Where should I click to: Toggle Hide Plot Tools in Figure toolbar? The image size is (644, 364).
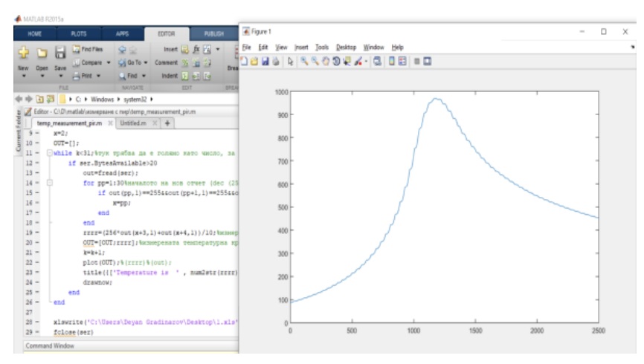416,62
